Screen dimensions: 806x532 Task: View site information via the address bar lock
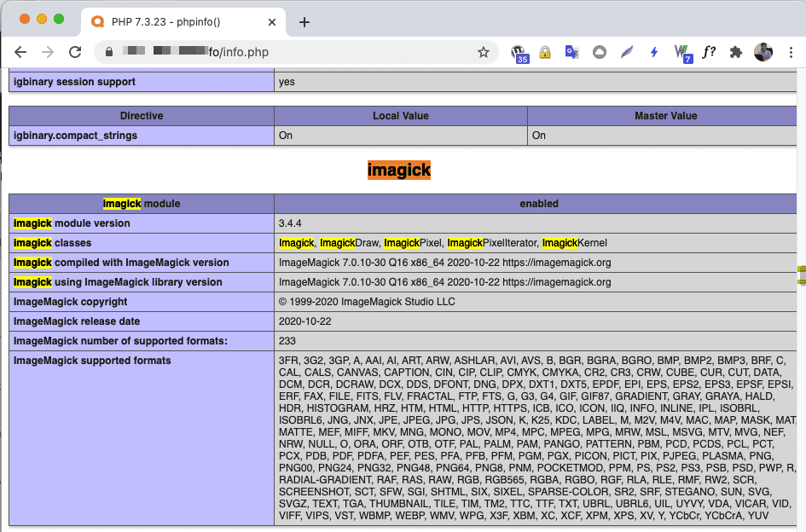click(109, 52)
